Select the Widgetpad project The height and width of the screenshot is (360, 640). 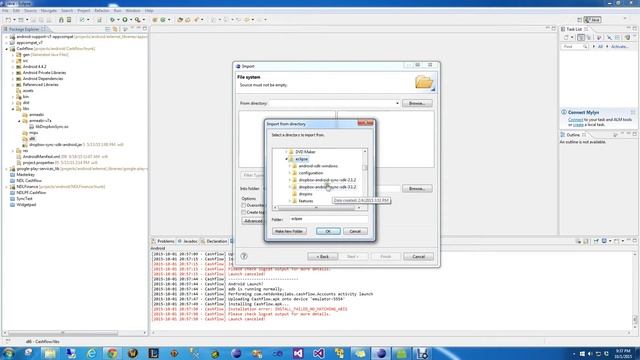[26, 205]
